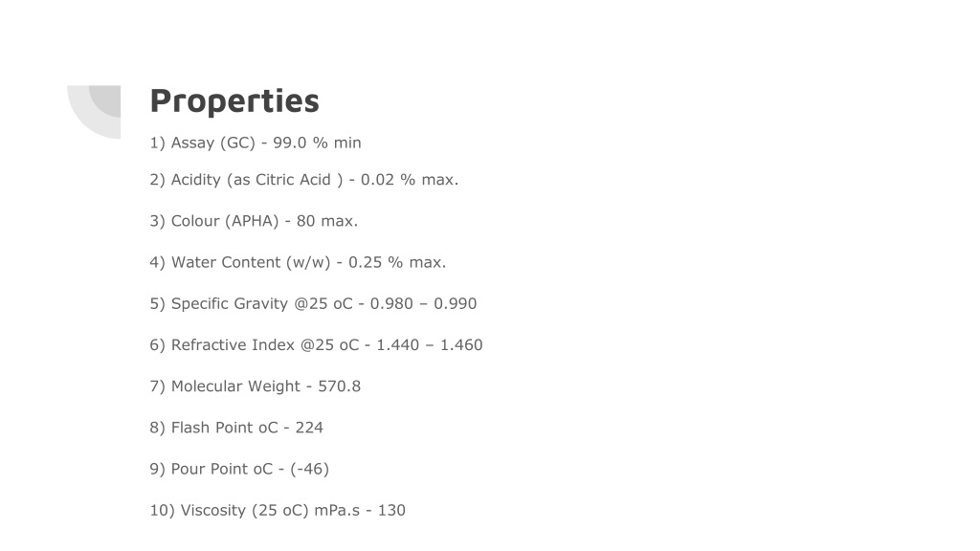Click the Properties slide title

click(234, 101)
